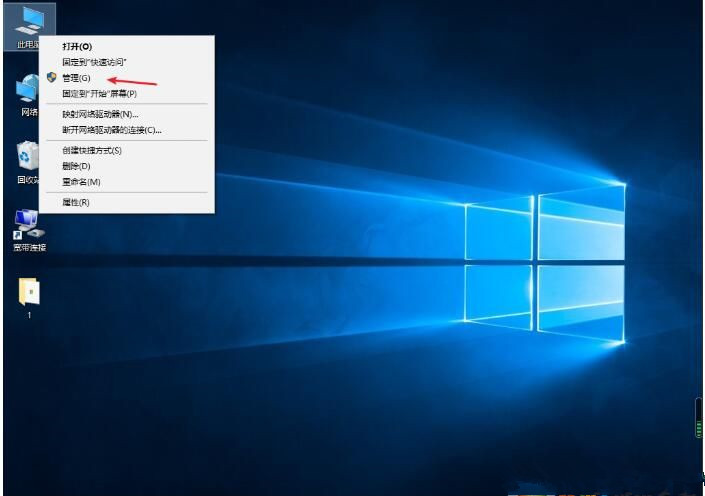Select the folder named 1 on desktop

point(29,291)
